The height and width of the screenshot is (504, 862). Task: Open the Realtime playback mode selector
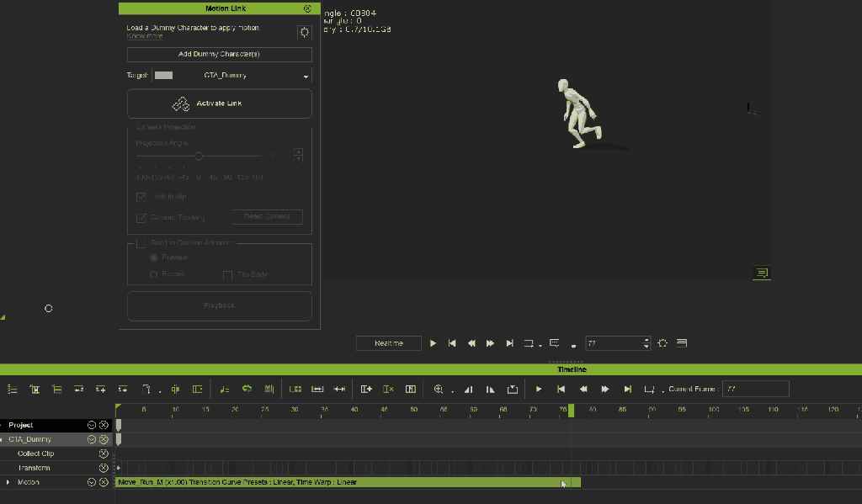click(x=388, y=343)
